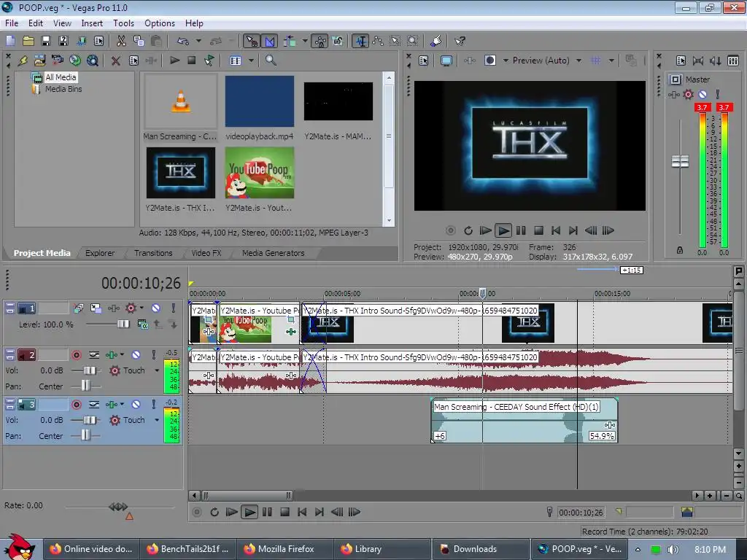
Task: Open track 1 automation settings dropdown
Action: 142,308
